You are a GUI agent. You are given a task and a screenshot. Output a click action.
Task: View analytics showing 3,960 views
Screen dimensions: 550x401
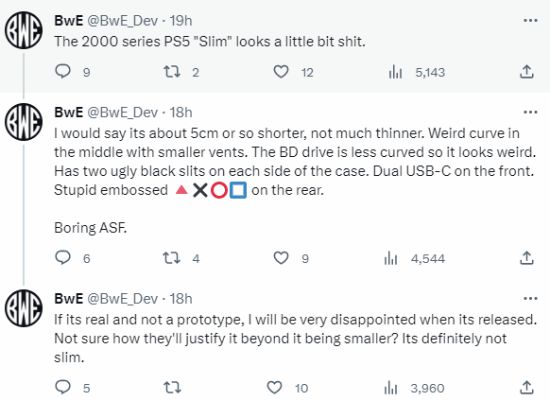pyautogui.click(x=391, y=388)
